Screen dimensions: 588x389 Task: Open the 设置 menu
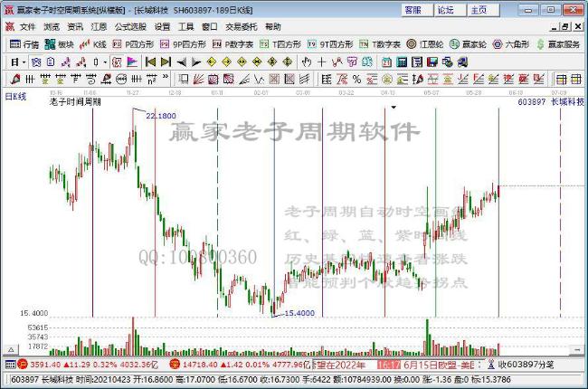pyautogui.click(x=162, y=27)
